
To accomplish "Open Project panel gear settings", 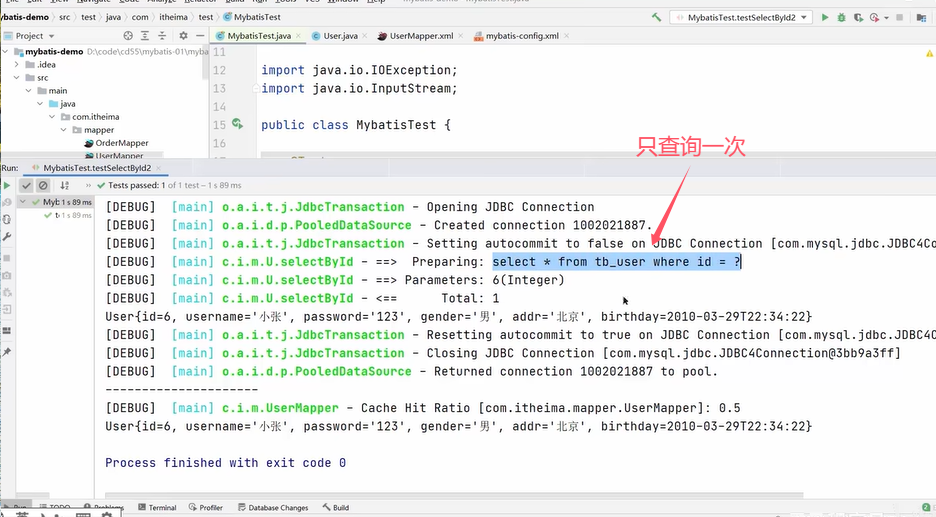I will [x=183, y=36].
